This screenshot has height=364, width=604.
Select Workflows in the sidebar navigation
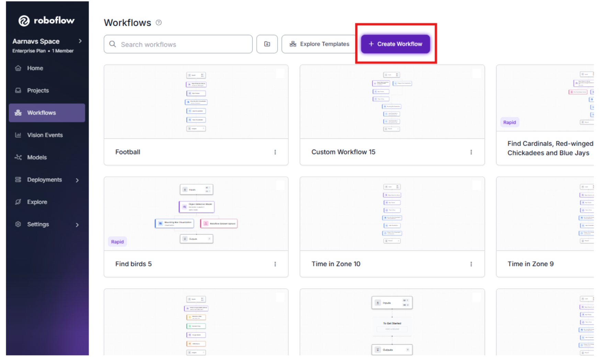pyautogui.click(x=41, y=113)
